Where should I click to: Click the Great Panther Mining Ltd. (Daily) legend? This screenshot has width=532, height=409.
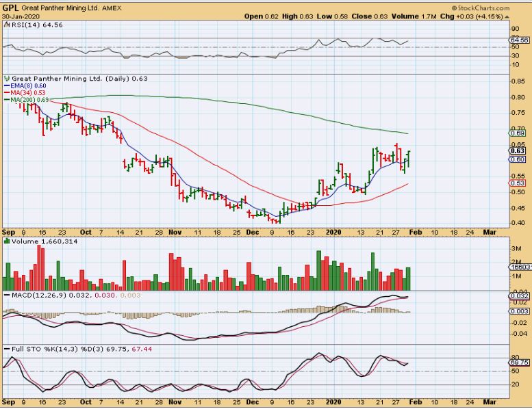(x=79, y=79)
